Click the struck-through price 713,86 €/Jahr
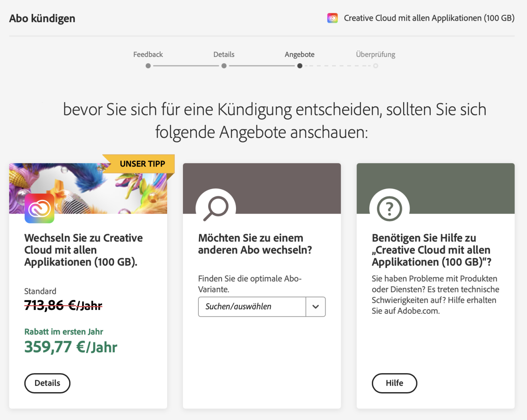Image resolution: width=527 pixels, height=420 pixels. click(x=63, y=305)
